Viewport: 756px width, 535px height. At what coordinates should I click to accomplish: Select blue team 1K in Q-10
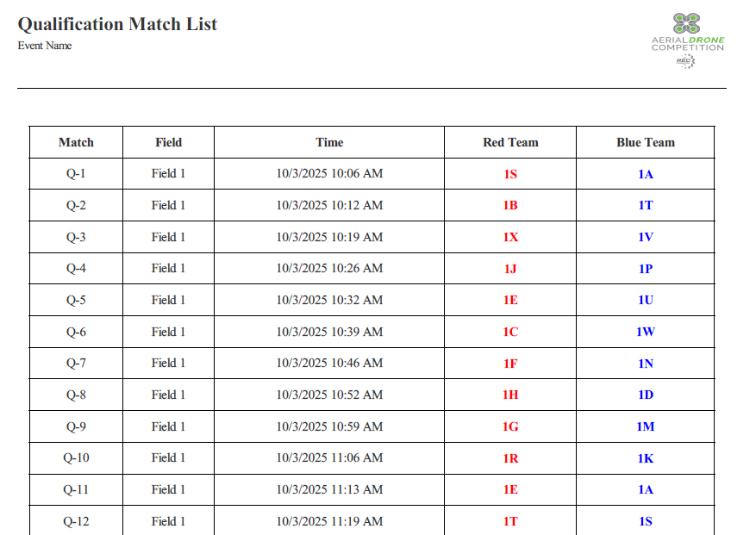(x=646, y=458)
